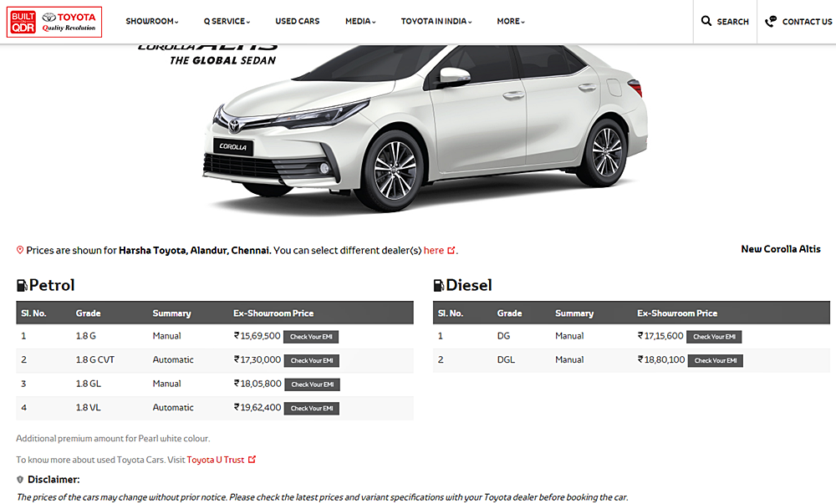Expand the More dropdown menu
The image size is (836, 504).
511,21
